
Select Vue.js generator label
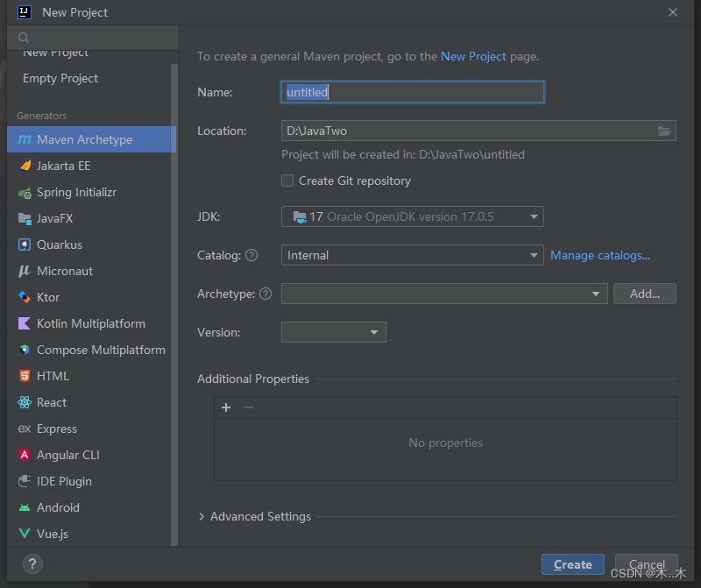[53, 534]
